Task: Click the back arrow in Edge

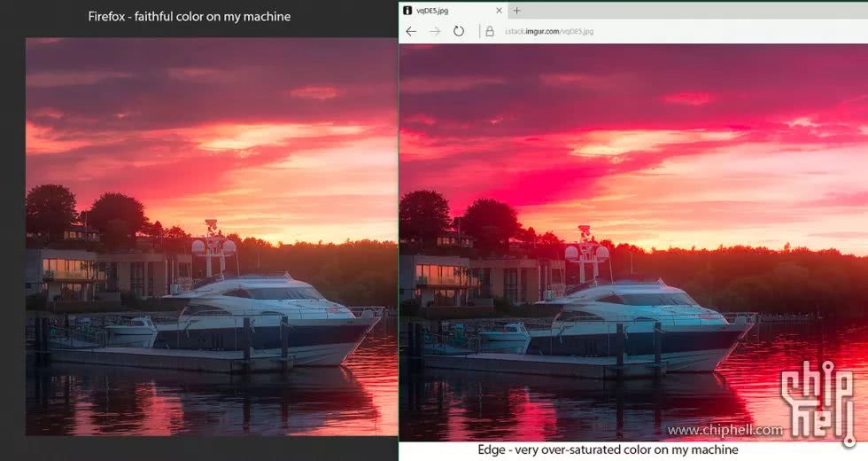Action: [x=411, y=31]
